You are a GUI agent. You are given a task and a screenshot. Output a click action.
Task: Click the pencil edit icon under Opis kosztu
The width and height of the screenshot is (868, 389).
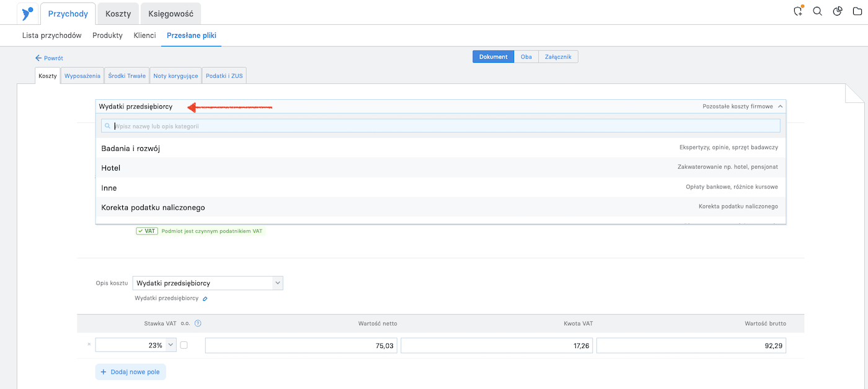point(205,298)
